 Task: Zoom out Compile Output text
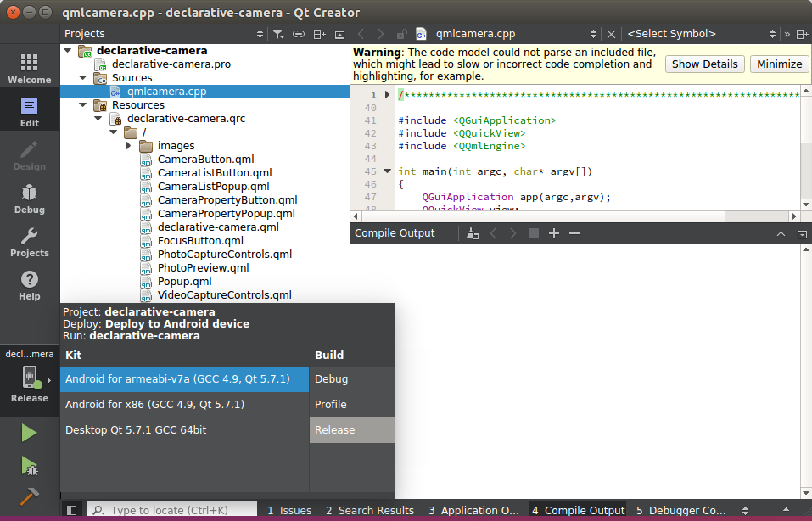point(574,233)
